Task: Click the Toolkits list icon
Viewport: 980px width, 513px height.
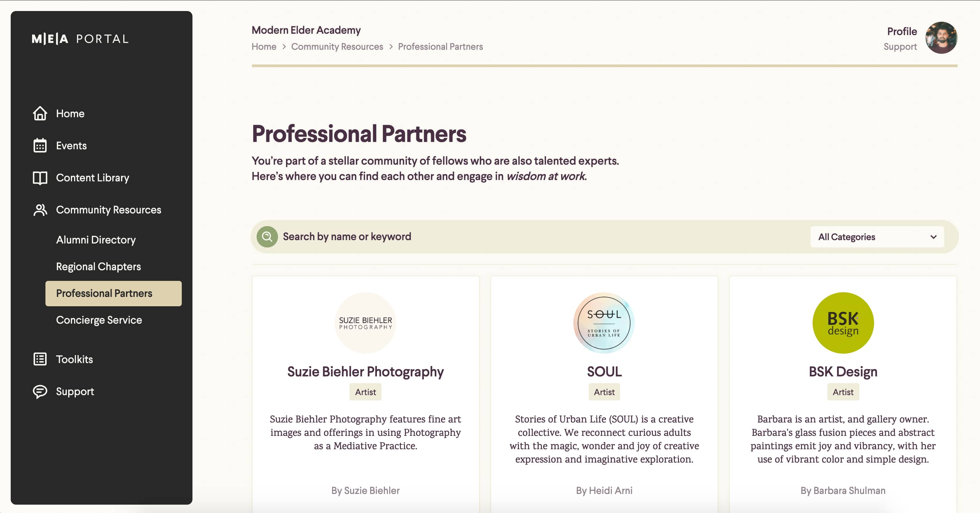Action: [40, 359]
